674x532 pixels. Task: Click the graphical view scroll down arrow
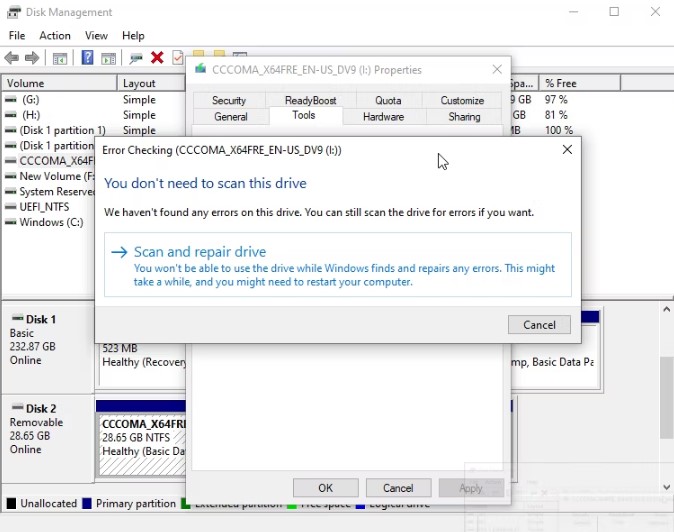click(666, 487)
